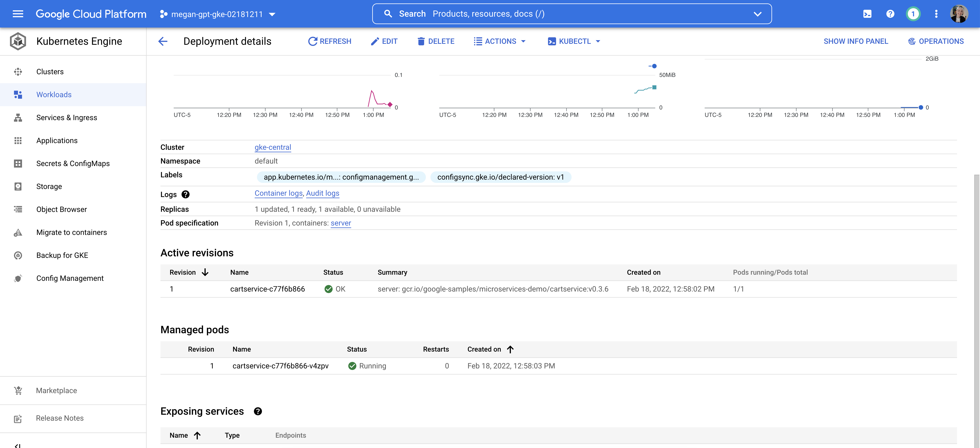Click the Workloads sidebar icon

click(18, 95)
